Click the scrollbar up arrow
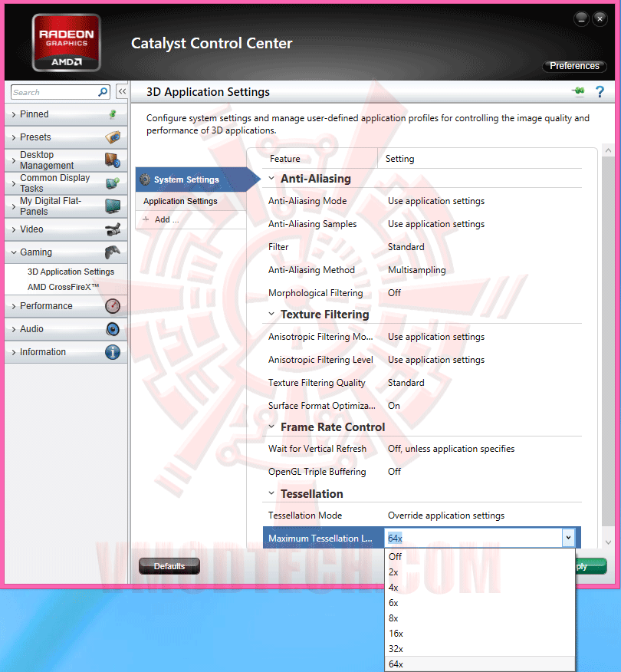The image size is (621, 672). 608,150
